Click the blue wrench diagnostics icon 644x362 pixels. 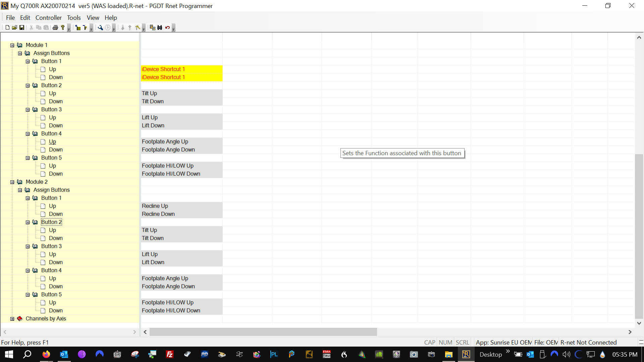[100, 27]
